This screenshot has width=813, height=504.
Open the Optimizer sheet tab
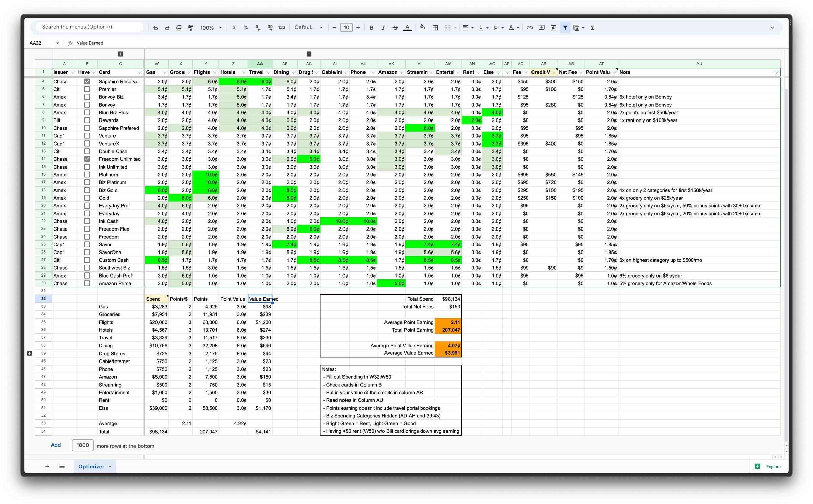coord(91,466)
